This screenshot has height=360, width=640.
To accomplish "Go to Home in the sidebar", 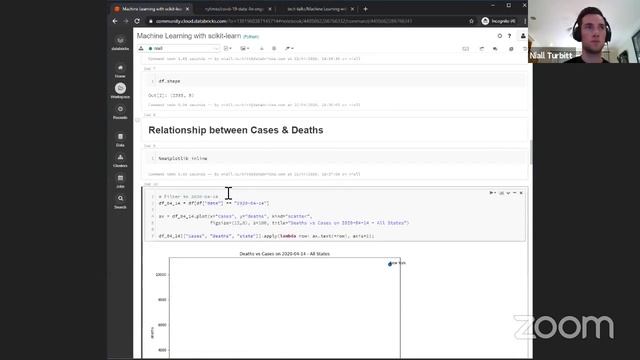I will tap(120, 70).
